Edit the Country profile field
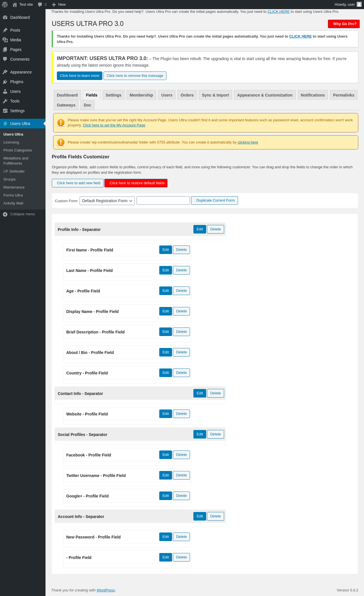Image resolution: width=364 pixels, height=596 pixels. tap(166, 373)
